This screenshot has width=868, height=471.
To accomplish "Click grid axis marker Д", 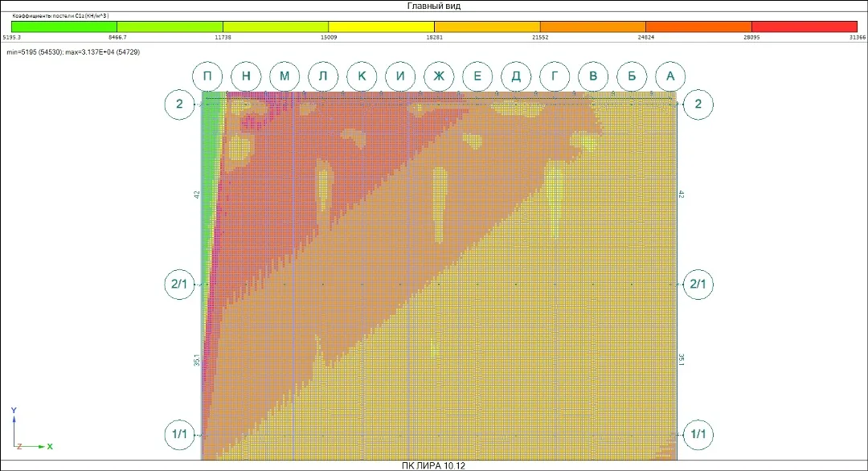I will tap(516, 76).
